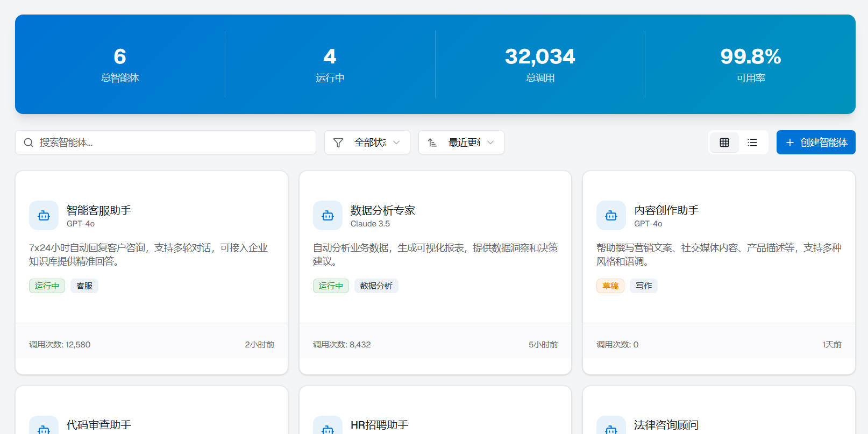Image resolution: width=868 pixels, height=434 pixels.
Task: Click 调用次数: 12,580 text
Action: tap(60, 345)
